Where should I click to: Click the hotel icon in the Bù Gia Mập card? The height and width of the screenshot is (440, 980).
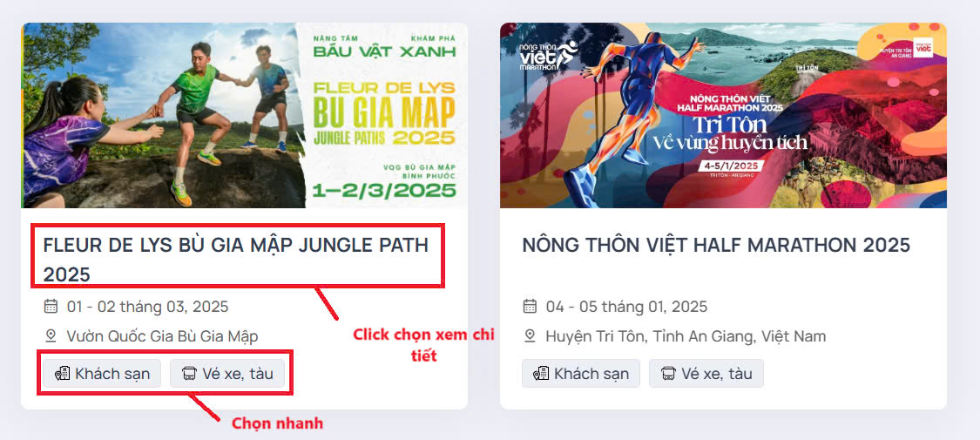coord(62,374)
